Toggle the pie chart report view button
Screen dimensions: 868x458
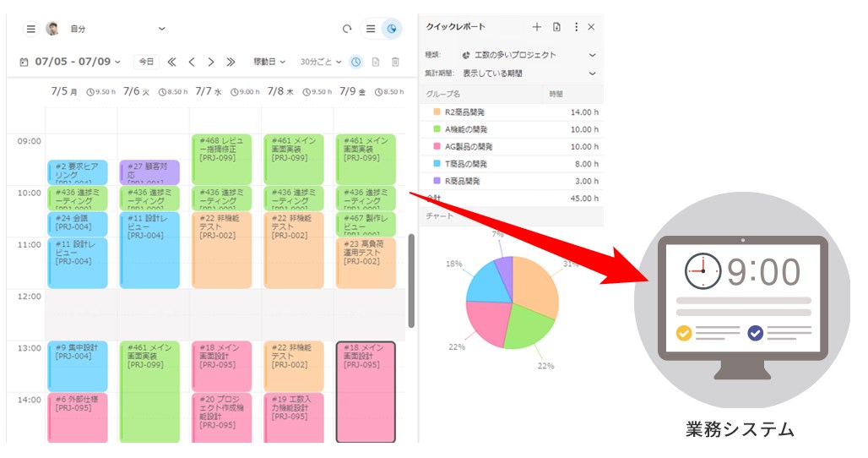[392, 29]
